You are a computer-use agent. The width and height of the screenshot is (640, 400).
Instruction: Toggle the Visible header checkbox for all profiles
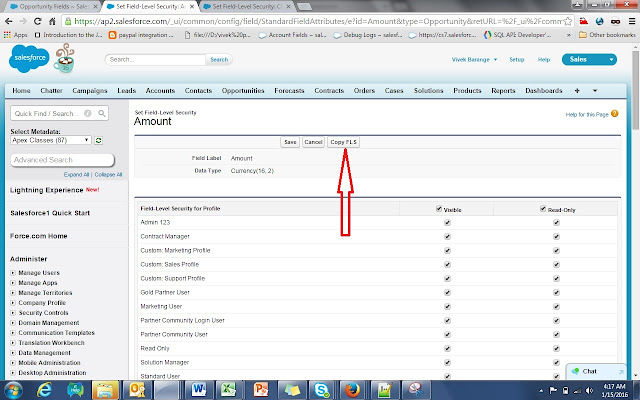(x=439, y=209)
